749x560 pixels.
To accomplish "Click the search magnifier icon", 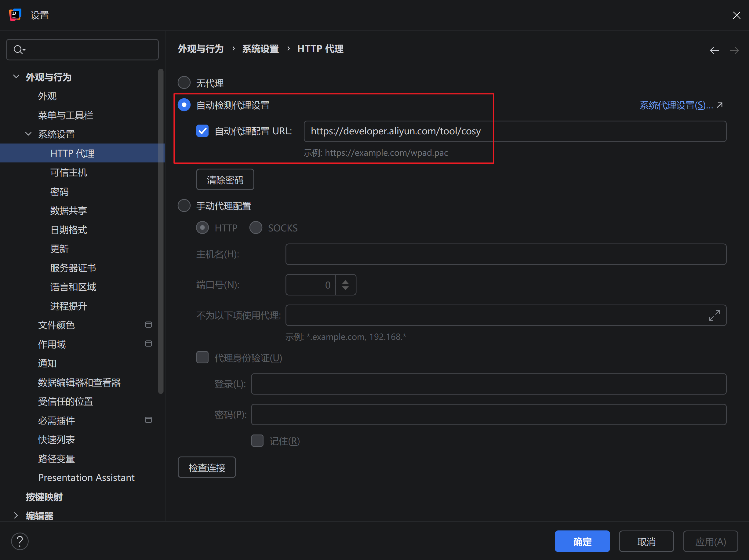I will pos(19,50).
